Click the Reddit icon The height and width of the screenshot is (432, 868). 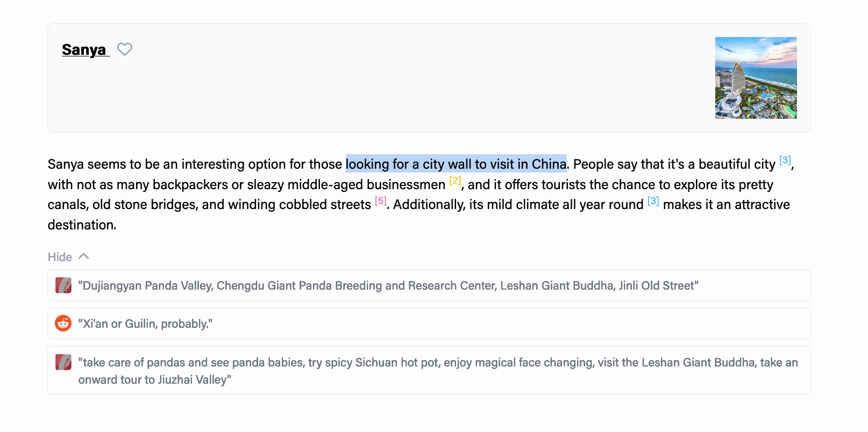(x=63, y=323)
